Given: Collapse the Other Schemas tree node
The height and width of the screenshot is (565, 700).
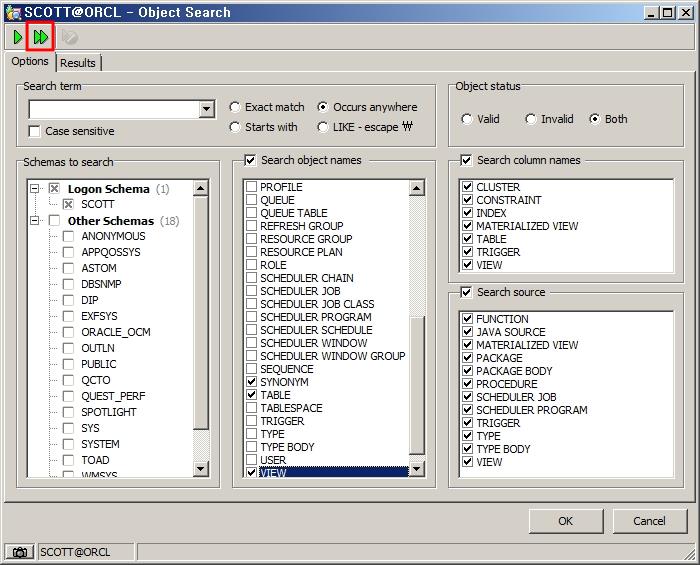Looking at the screenshot, I should coord(35,221).
